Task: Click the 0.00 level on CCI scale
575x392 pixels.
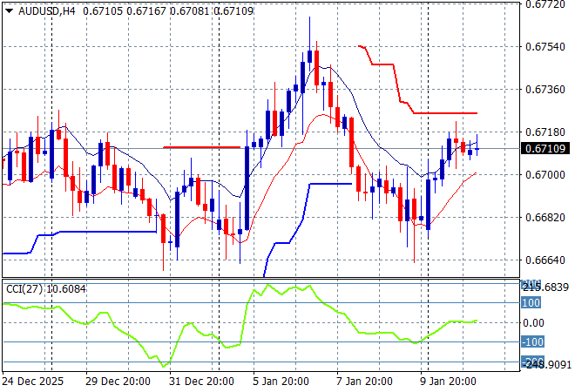Action: tap(534, 322)
